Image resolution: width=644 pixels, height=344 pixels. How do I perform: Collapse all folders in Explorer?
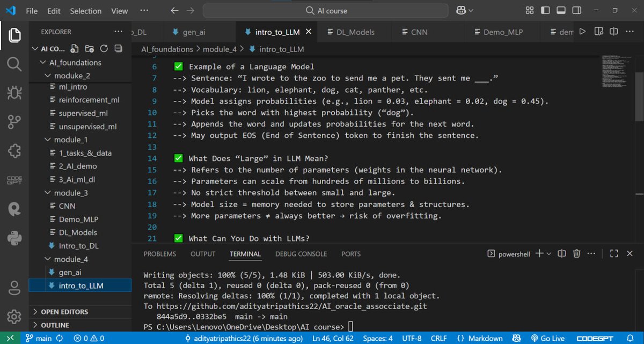(x=118, y=48)
